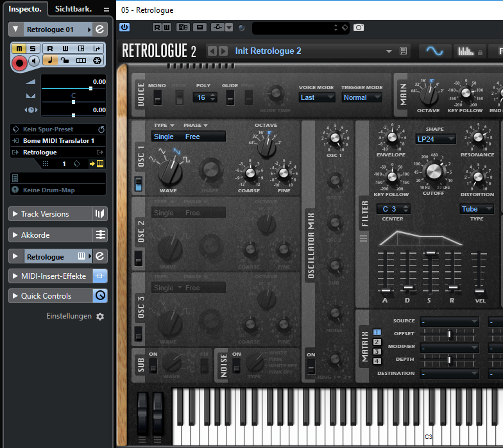The width and height of the screenshot is (503, 448).
Task: Click the Bome MIDI Translator 1 input routing
Action: [x=58, y=141]
